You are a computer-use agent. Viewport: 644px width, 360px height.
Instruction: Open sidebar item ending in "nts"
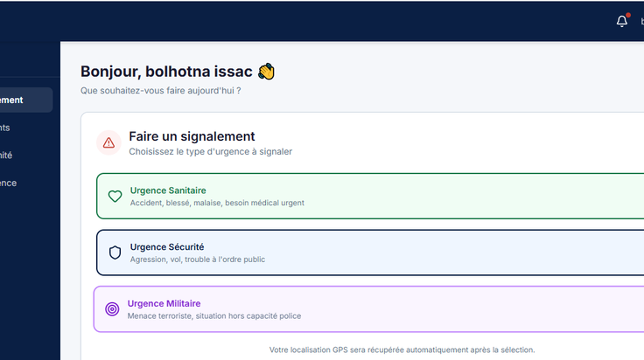click(x=5, y=128)
